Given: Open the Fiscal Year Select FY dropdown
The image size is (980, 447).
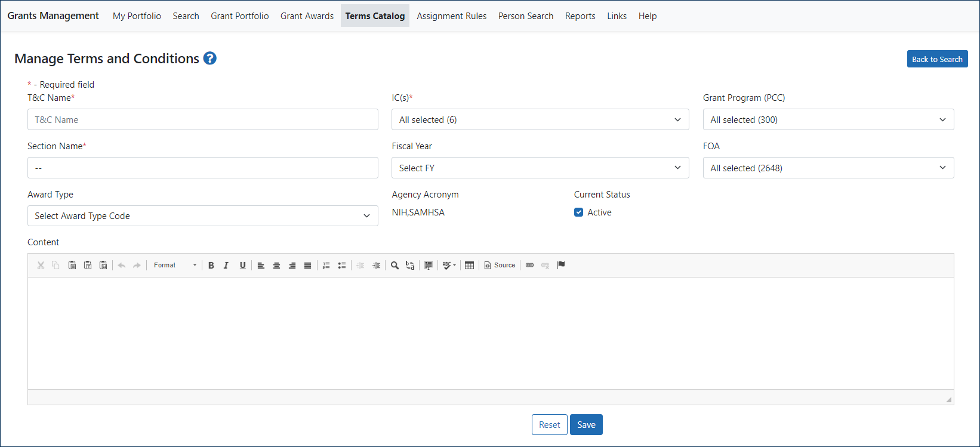Looking at the screenshot, I should tap(540, 168).
